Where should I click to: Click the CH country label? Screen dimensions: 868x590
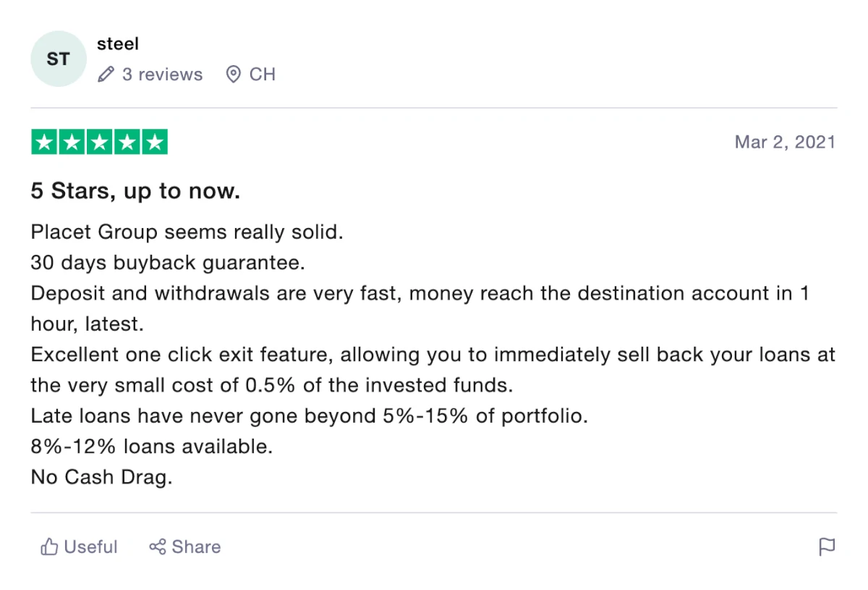click(263, 75)
